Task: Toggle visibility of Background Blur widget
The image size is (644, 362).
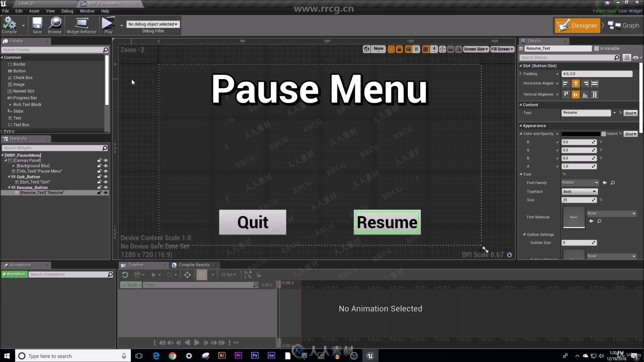Action: 106,165
